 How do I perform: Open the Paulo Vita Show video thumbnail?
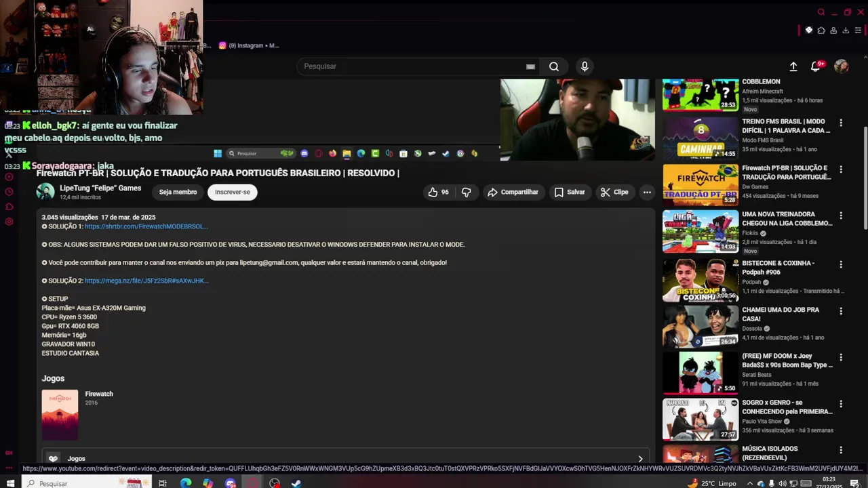(x=701, y=420)
